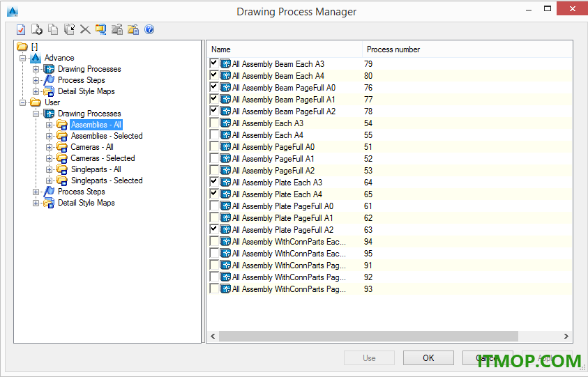Click the Cancel button
588x377 pixels.
[488, 358]
